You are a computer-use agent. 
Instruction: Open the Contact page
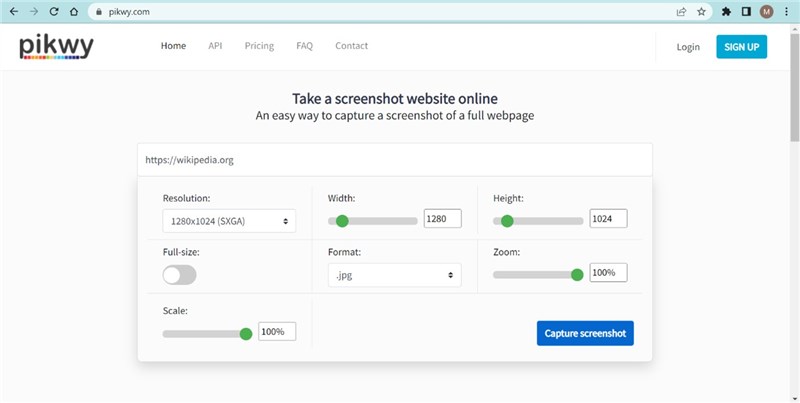[x=352, y=46]
